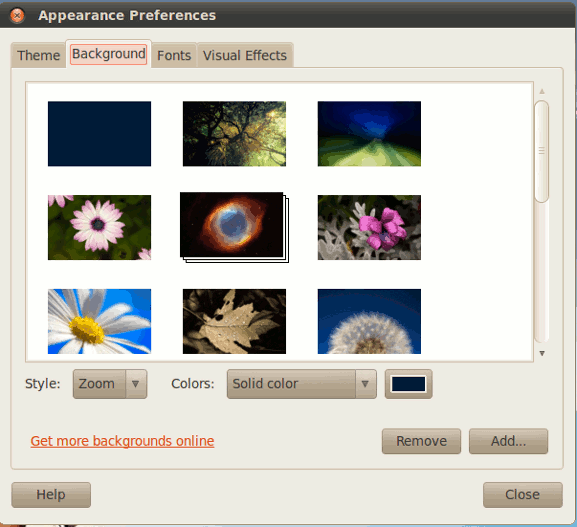The image size is (577, 527).
Task: Select the solid dark blue wallpaper thumbnail
Action: 99,134
